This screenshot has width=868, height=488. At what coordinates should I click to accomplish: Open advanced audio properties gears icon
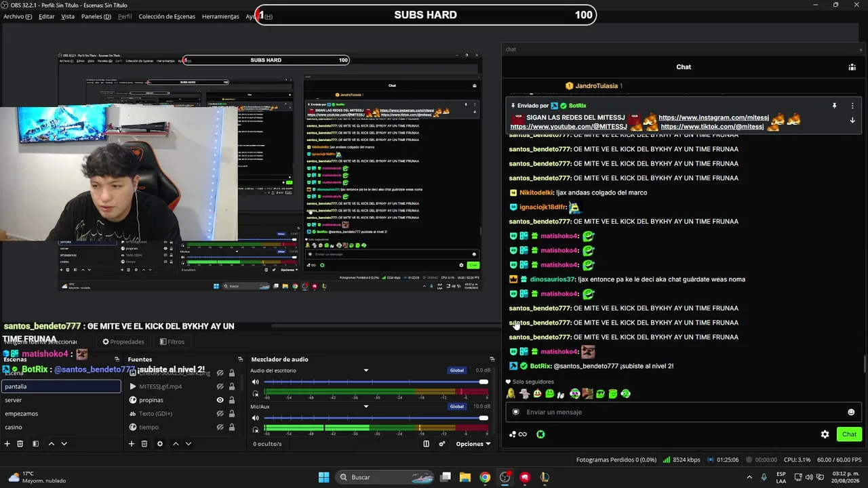(x=442, y=444)
